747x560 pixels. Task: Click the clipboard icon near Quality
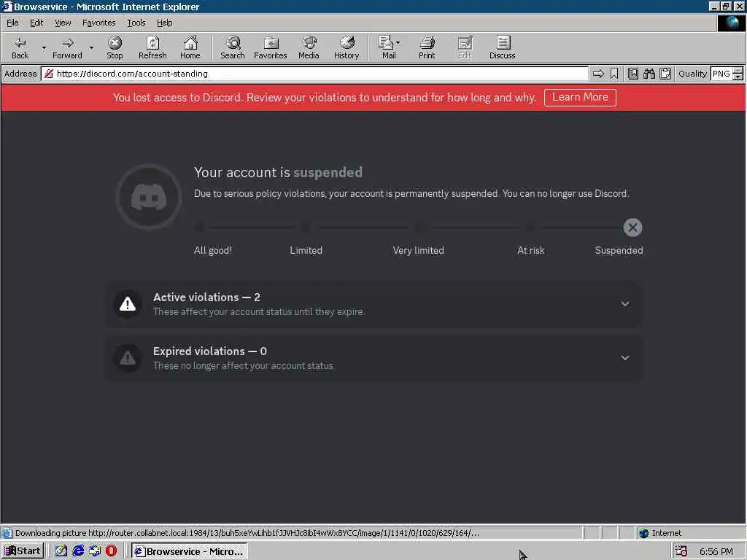tap(665, 74)
